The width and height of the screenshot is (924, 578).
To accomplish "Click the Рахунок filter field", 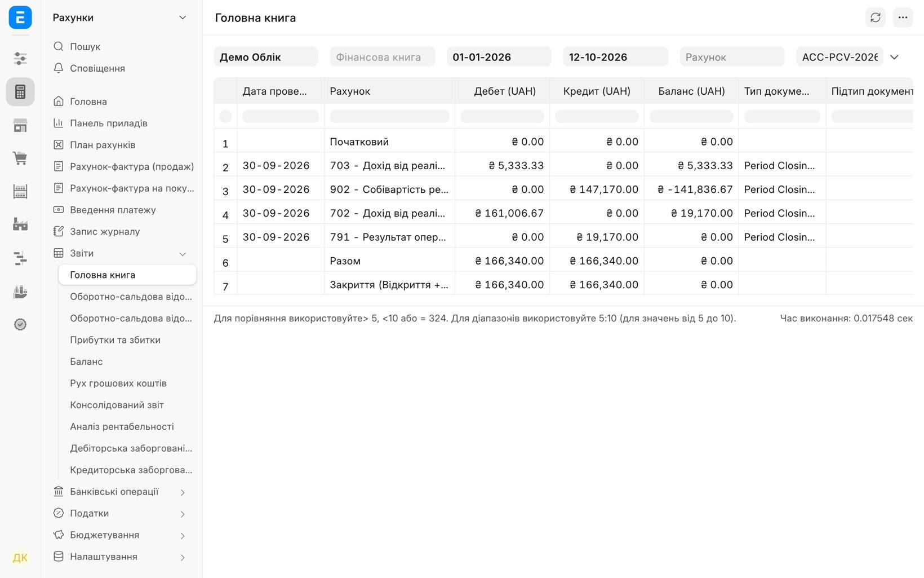I will [x=732, y=56].
